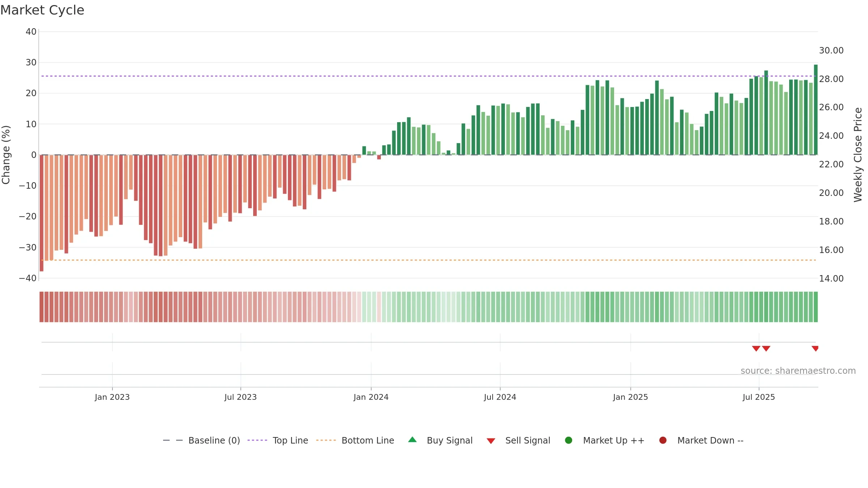Click the orange dotted bottom line

click(x=429, y=260)
